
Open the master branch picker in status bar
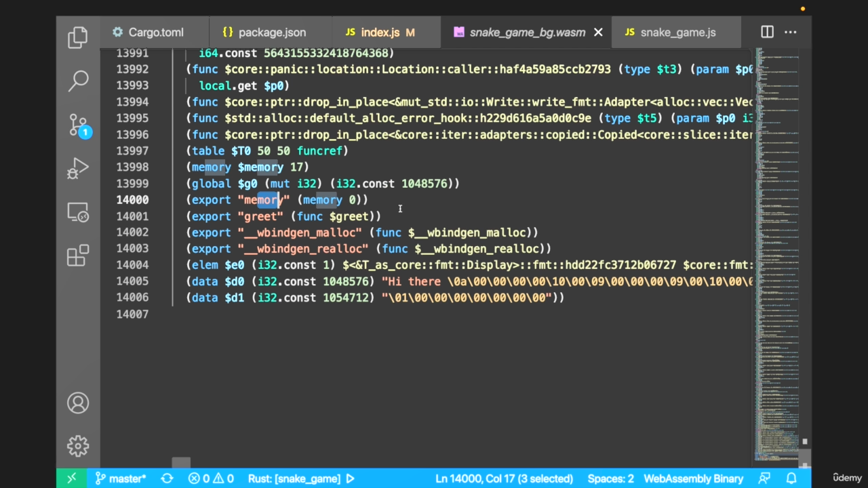[x=121, y=479]
